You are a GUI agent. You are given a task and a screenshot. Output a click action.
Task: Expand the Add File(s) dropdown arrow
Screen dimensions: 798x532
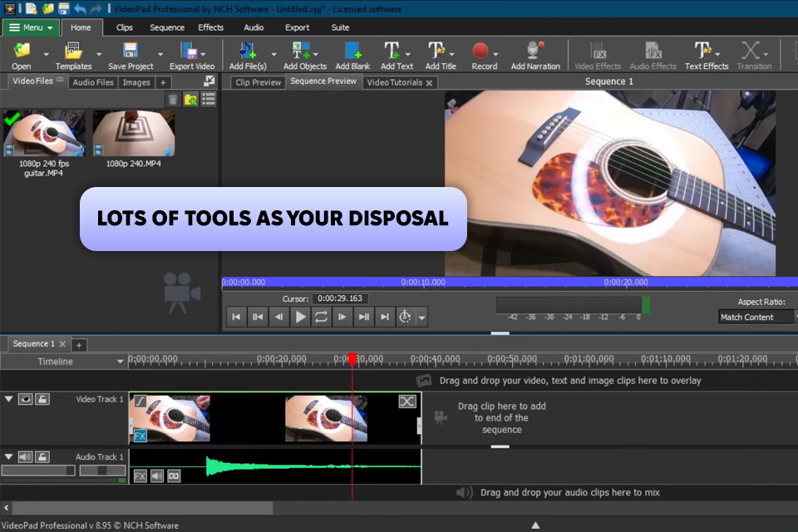tap(273, 55)
